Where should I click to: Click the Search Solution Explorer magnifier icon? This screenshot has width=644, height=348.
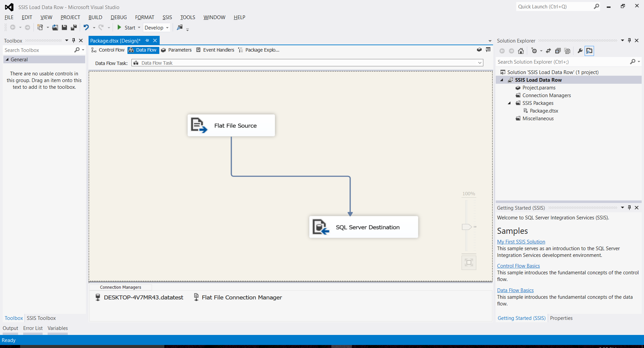pyautogui.click(x=633, y=62)
